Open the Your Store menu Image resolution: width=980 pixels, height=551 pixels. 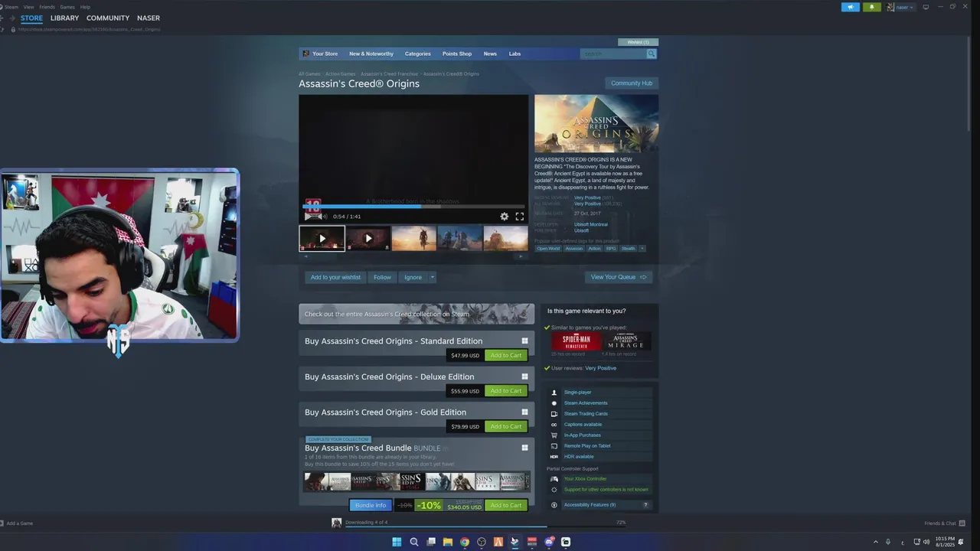(325, 54)
